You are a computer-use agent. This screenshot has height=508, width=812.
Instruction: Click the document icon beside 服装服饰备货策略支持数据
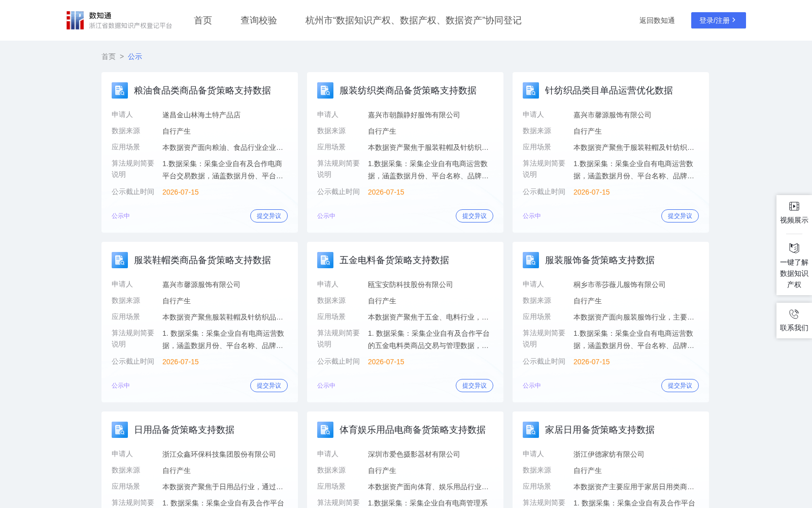tap(531, 260)
